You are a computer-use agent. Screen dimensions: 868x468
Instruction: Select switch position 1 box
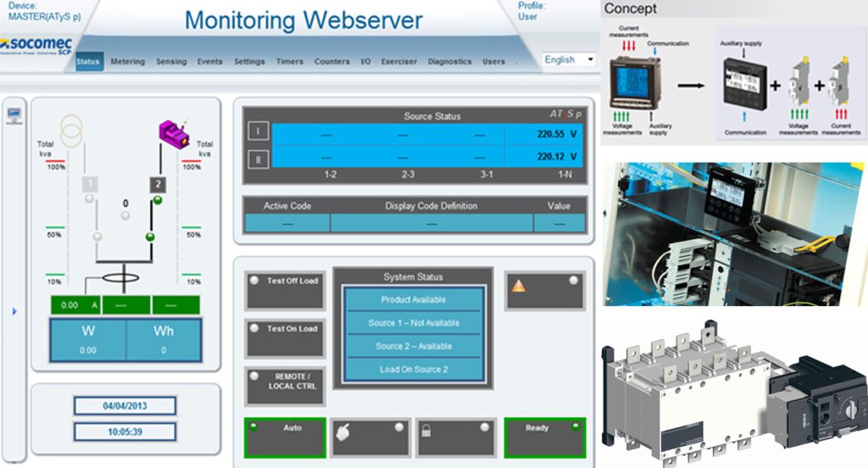(90, 184)
